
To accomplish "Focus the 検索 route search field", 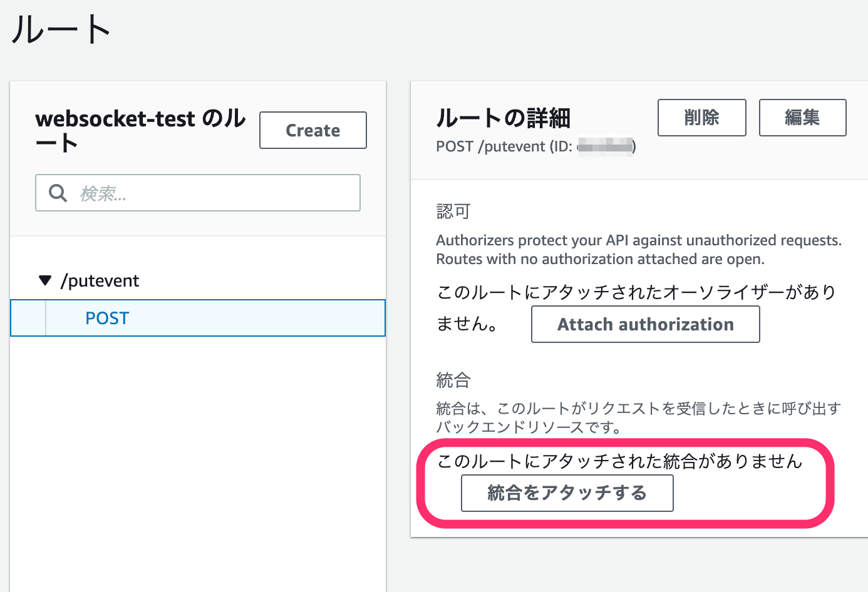I will [188, 193].
